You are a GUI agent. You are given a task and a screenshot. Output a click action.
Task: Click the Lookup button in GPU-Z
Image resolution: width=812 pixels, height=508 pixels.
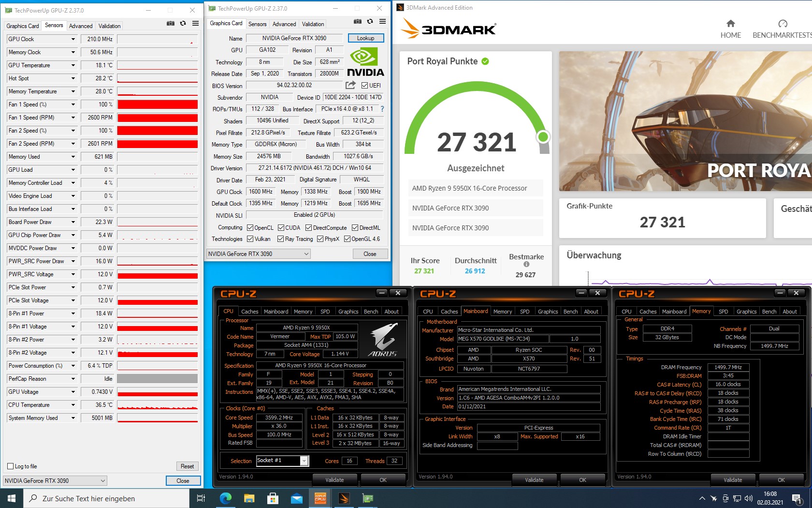pos(366,38)
